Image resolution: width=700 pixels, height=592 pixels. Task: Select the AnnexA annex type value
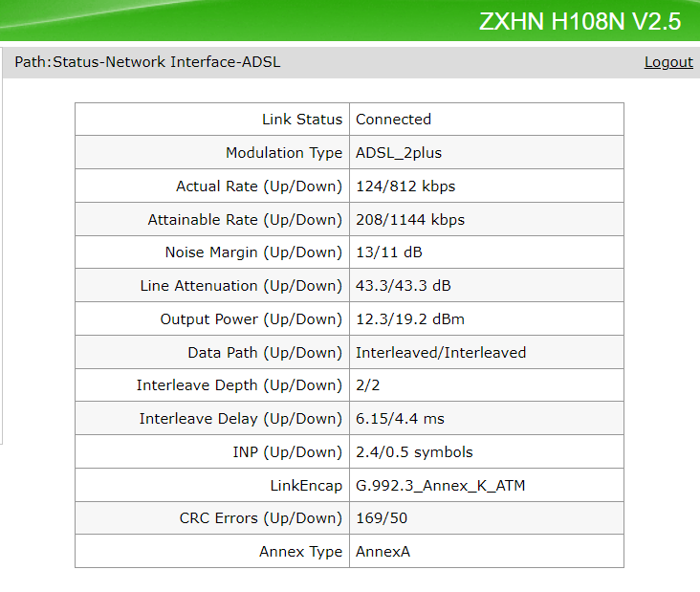coord(383,552)
